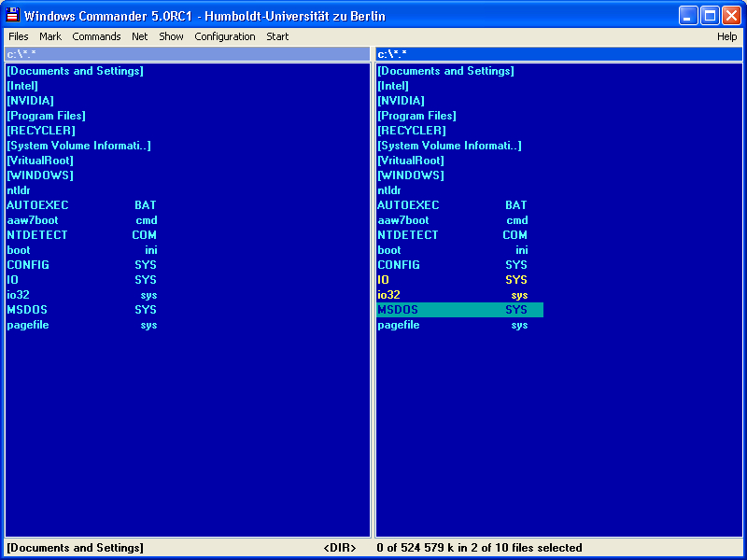
Task: Close the Windows Commander window
Action: pyautogui.click(x=731, y=16)
